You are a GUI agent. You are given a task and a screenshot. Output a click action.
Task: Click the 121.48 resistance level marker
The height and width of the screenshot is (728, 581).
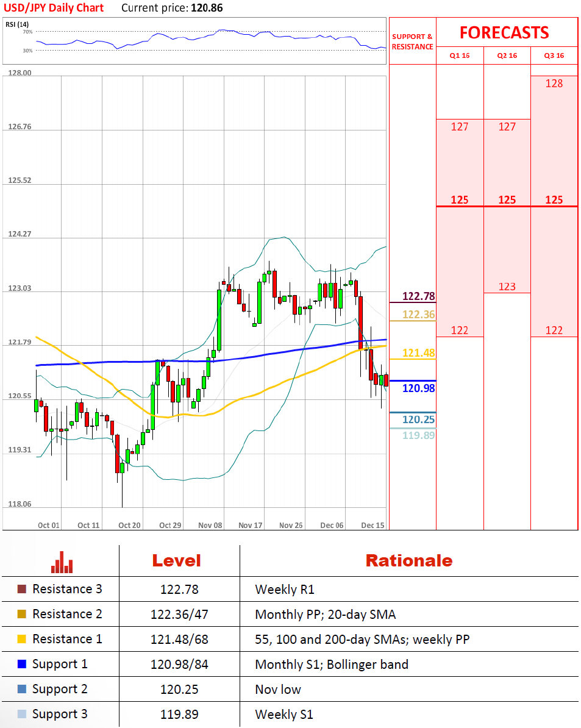pos(419,353)
